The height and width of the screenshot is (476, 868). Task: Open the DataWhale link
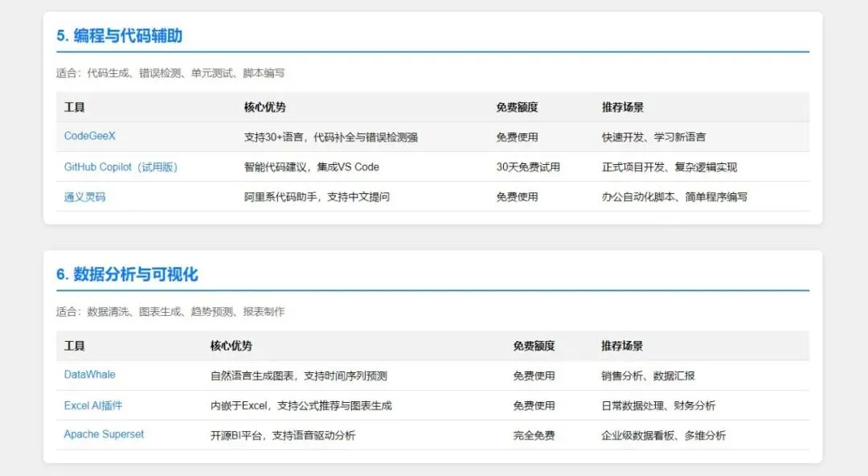tap(90, 375)
